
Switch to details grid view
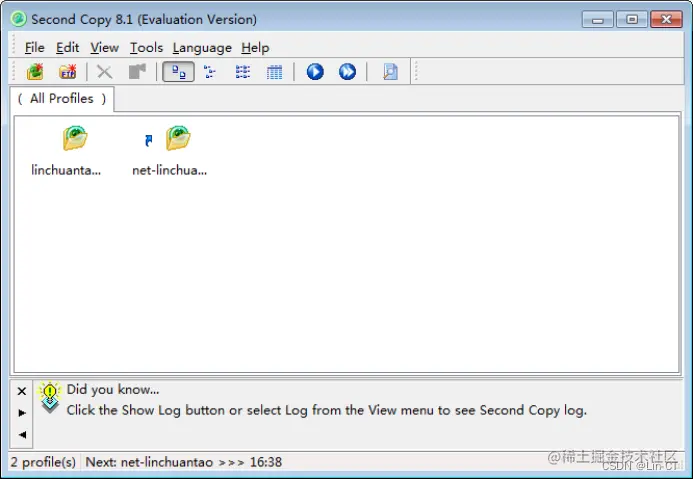pyautogui.click(x=274, y=72)
